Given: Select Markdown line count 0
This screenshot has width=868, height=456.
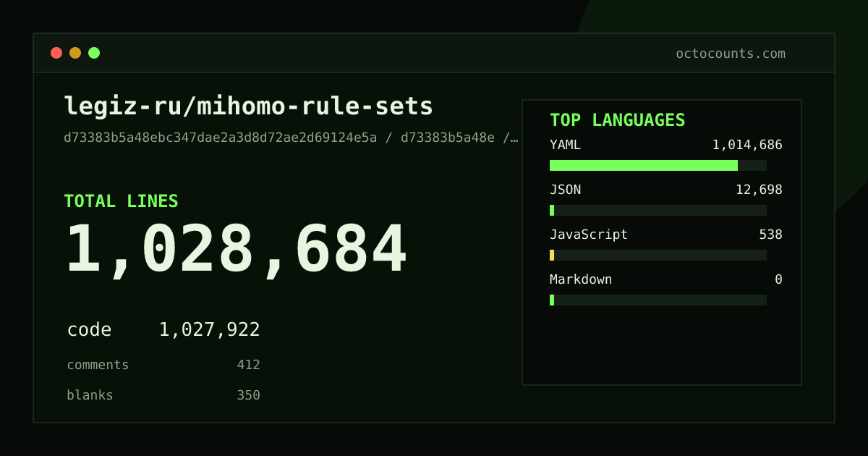Looking at the screenshot, I should point(778,279).
